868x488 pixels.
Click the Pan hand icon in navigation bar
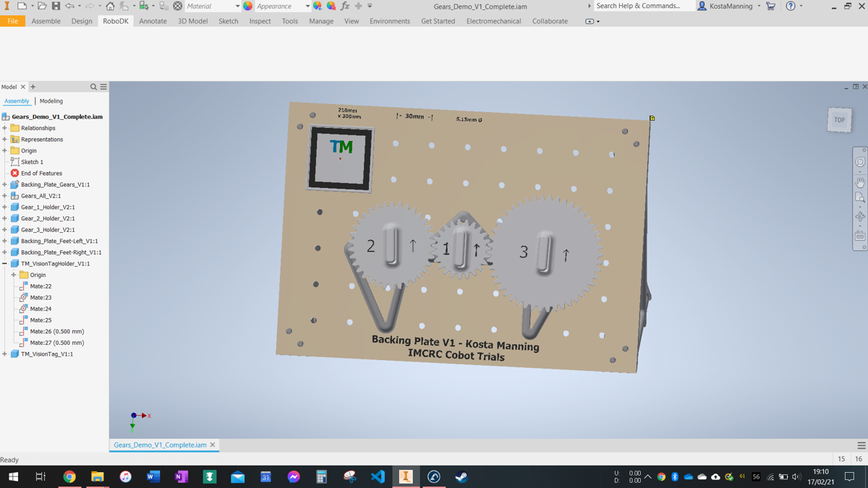[x=860, y=183]
